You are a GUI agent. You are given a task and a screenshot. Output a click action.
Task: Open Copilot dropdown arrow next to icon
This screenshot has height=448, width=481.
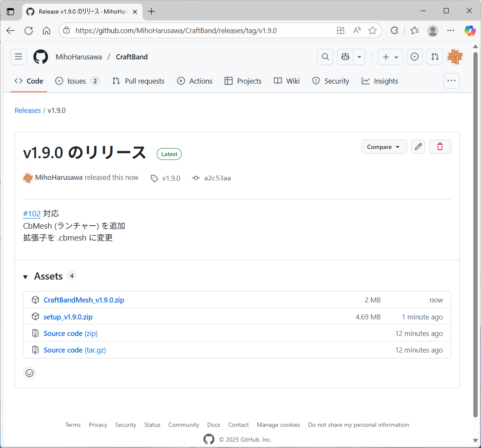[x=359, y=57]
